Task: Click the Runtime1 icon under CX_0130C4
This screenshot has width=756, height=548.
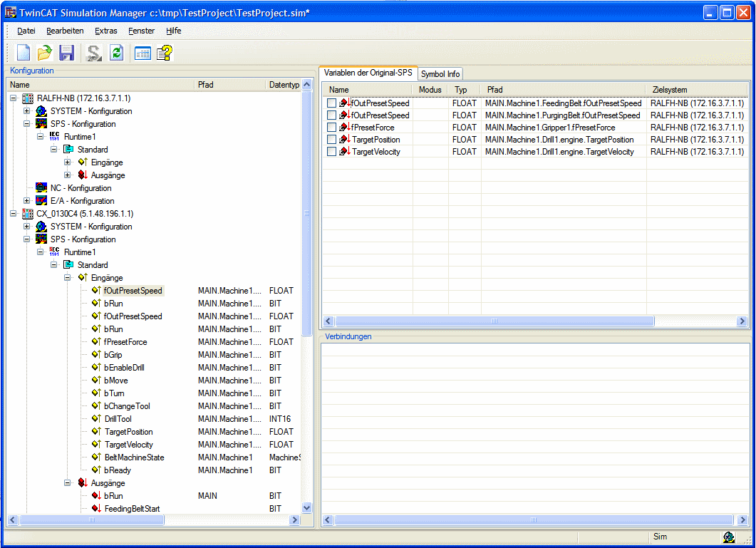Action: [54, 252]
